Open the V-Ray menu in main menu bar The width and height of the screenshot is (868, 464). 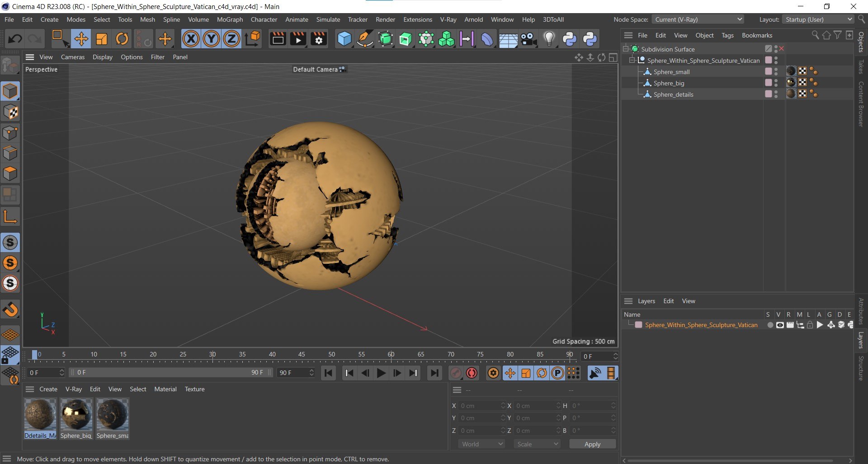(x=448, y=19)
